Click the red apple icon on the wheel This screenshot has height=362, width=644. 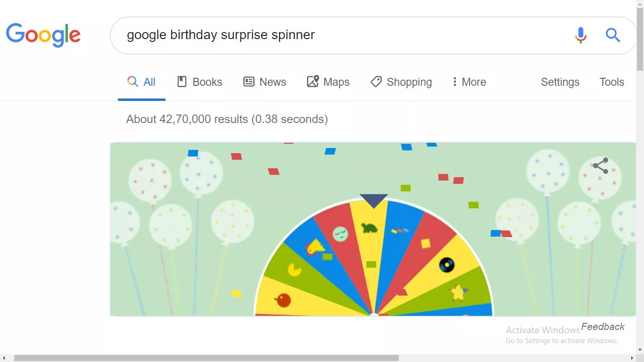click(x=283, y=300)
